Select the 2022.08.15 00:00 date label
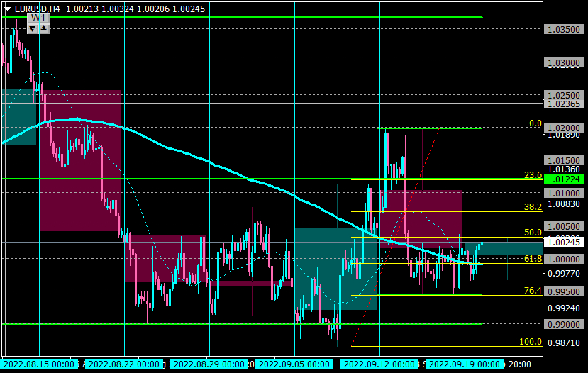This screenshot has width=588, height=373. [x=39, y=364]
